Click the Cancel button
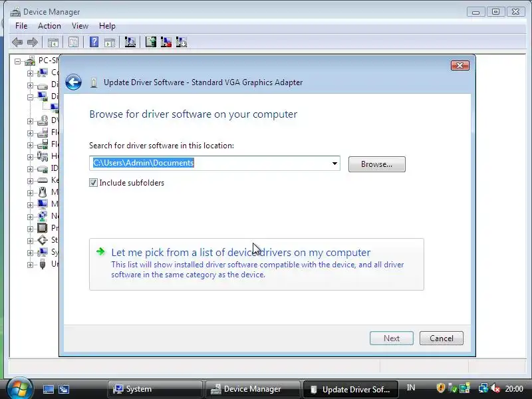532x399 pixels. (x=441, y=338)
